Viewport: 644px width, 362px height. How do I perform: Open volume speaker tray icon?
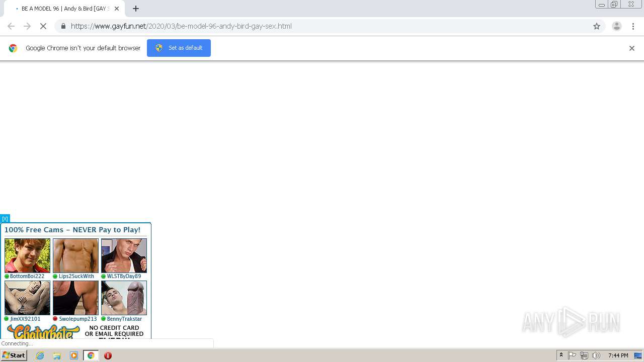click(x=596, y=355)
